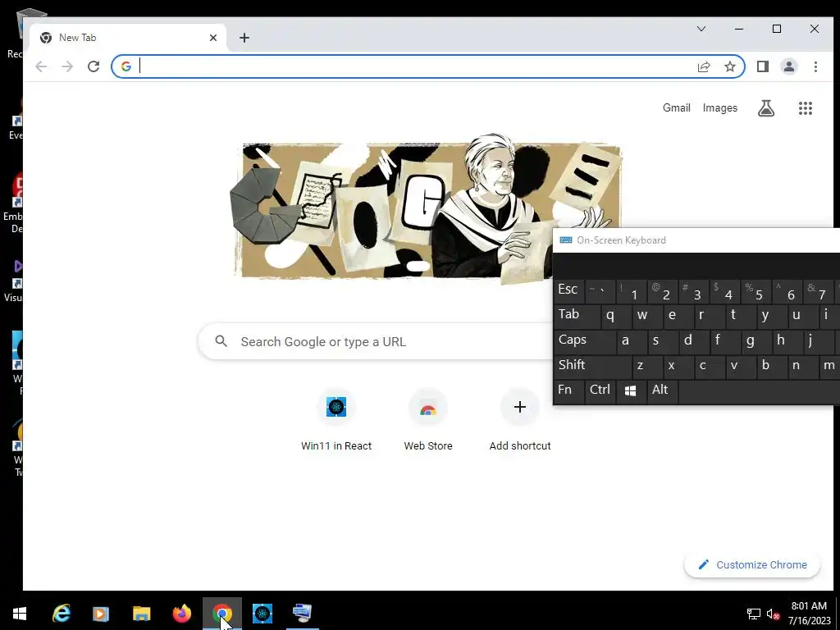This screenshot has width=840, height=630.
Task: Click the 1 key on On-Screen Keyboard
Action: point(631,291)
